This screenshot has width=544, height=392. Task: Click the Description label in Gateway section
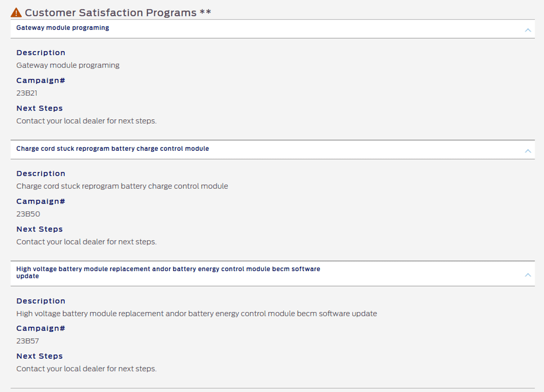41,53
